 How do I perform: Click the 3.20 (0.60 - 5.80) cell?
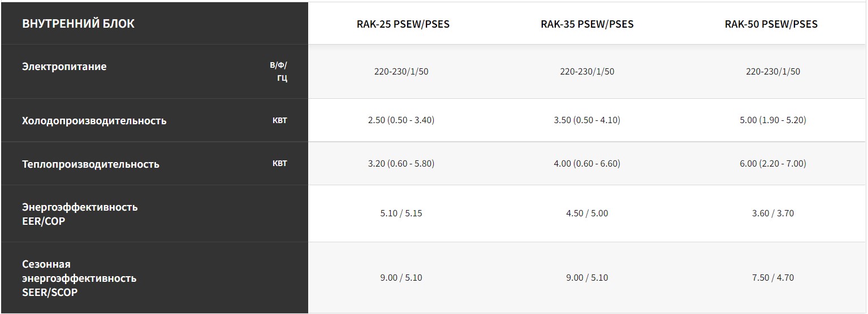(x=401, y=163)
